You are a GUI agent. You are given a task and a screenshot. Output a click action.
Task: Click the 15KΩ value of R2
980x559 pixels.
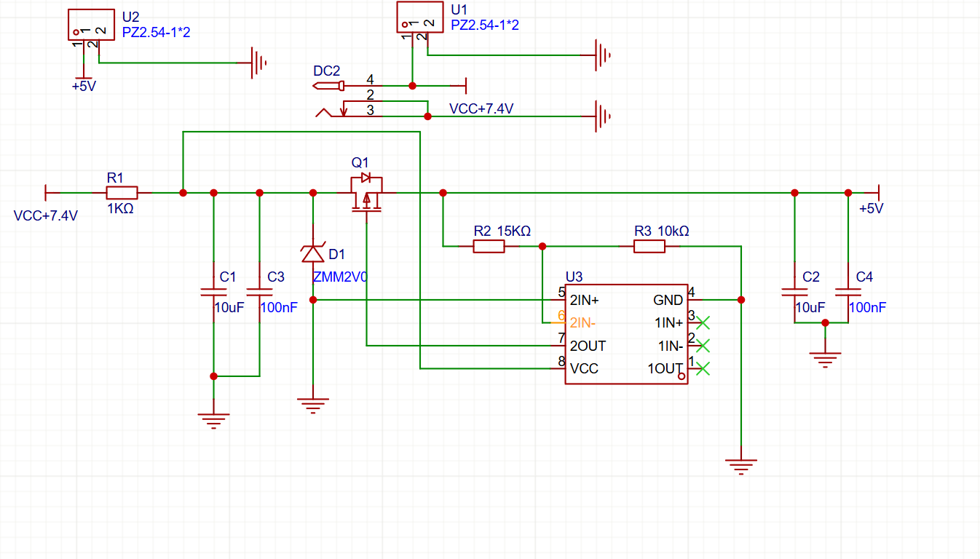[x=514, y=231]
